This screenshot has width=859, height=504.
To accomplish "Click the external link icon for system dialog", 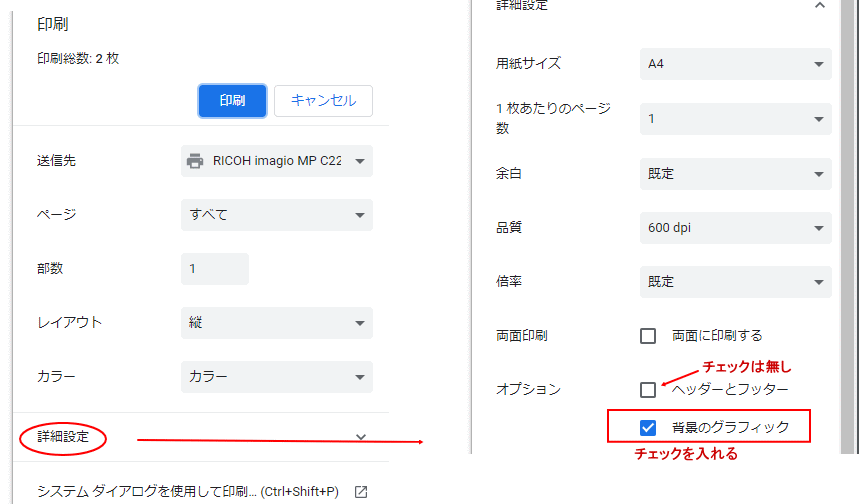I will 361,491.
